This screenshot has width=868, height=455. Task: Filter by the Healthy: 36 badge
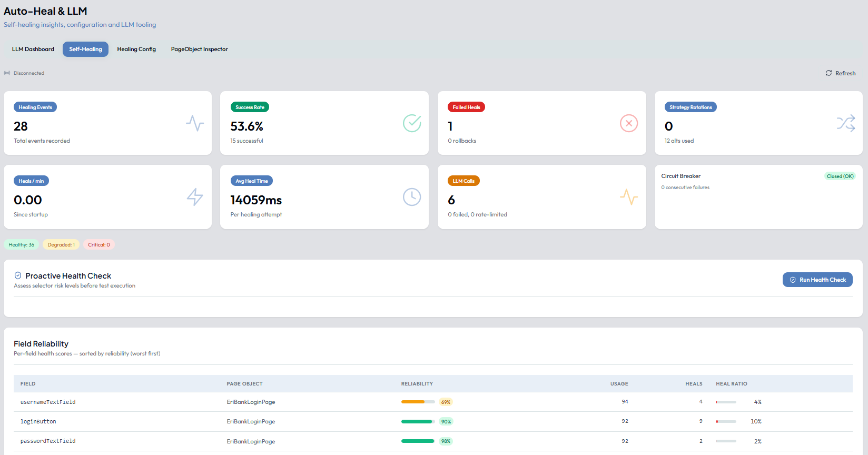[22, 244]
